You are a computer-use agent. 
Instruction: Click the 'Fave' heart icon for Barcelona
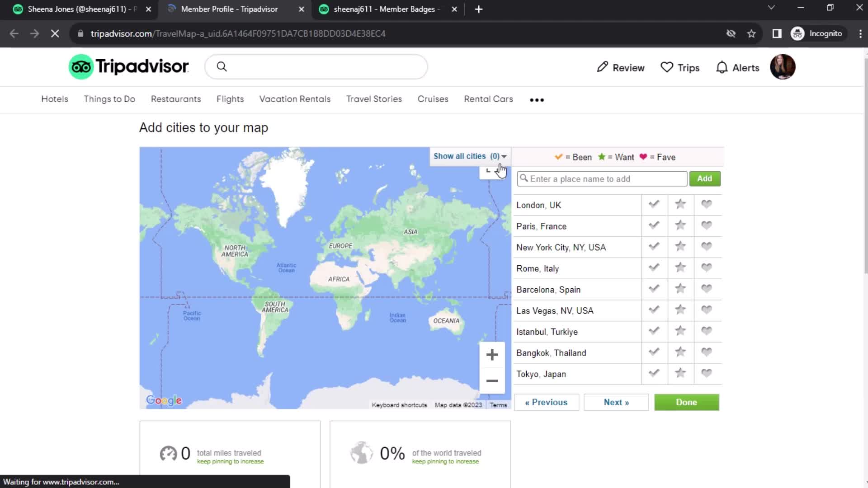coord(707,289)
